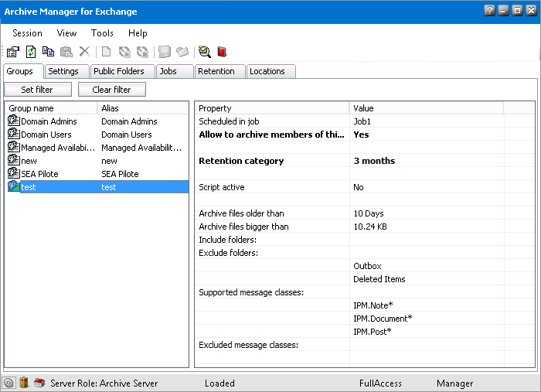The width and height of the screenshot is (541, 392).
Task: Switch to the Public Folders tab
Action: [118, 71]
